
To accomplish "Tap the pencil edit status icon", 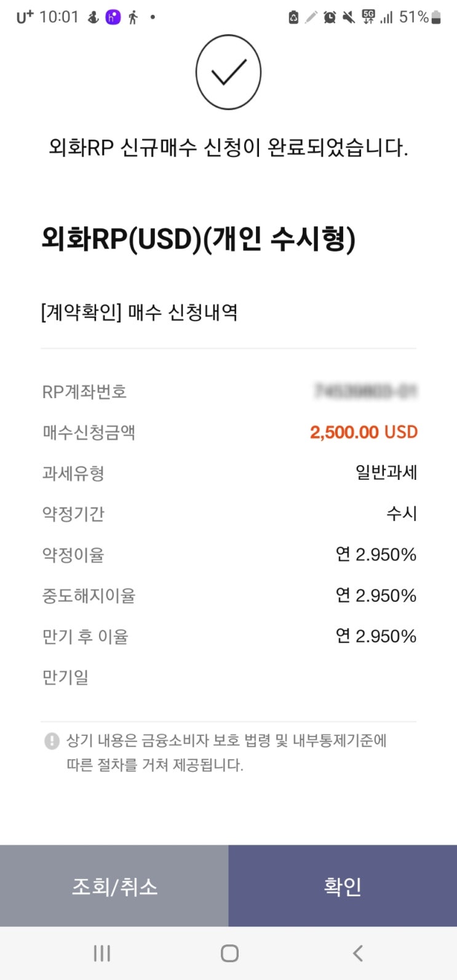I will pos(311,17).
